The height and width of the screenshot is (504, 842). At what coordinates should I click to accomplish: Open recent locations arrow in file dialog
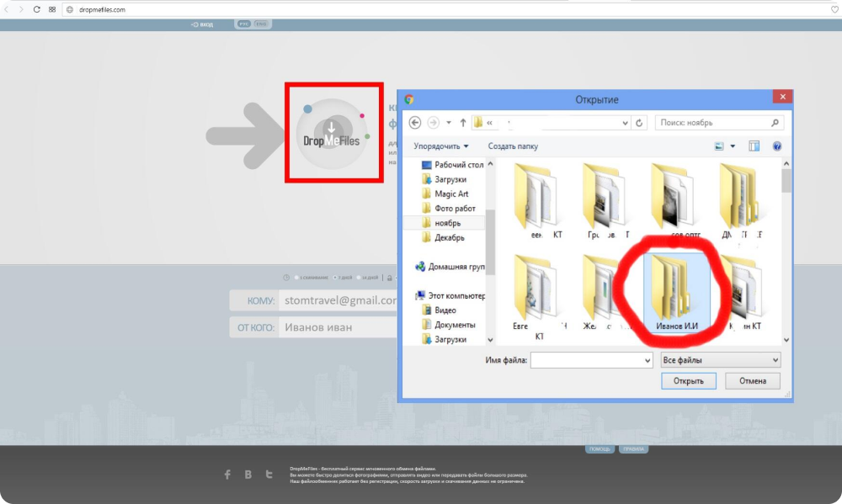pos(449,123)
